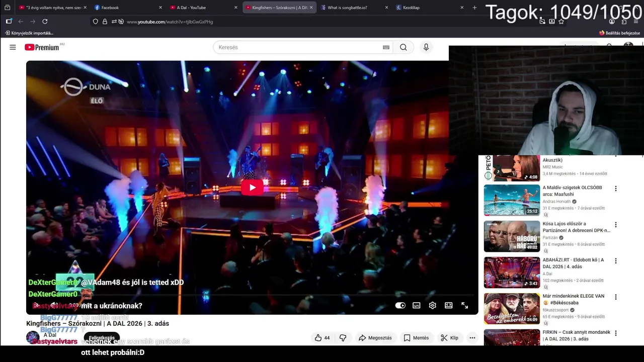This screenshot has height=362, width=644.
Task: Open options menu for the FIRKIN video
Action: click(x=615, y=333)
